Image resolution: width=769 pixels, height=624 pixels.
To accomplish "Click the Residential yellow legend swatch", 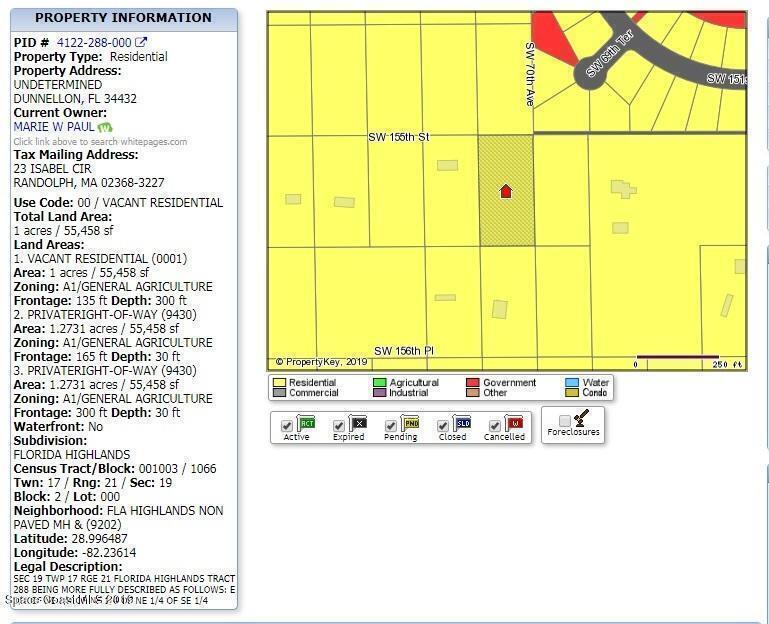I will [279, 382].
